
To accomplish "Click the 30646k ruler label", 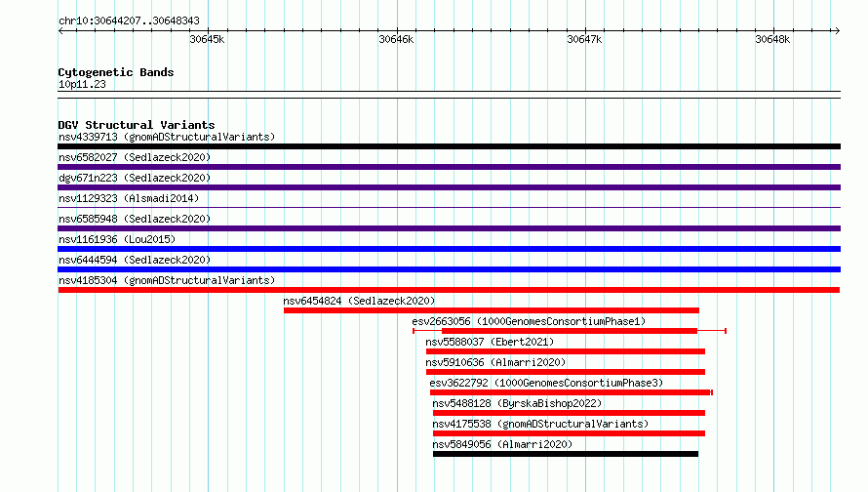I will 396,39.
